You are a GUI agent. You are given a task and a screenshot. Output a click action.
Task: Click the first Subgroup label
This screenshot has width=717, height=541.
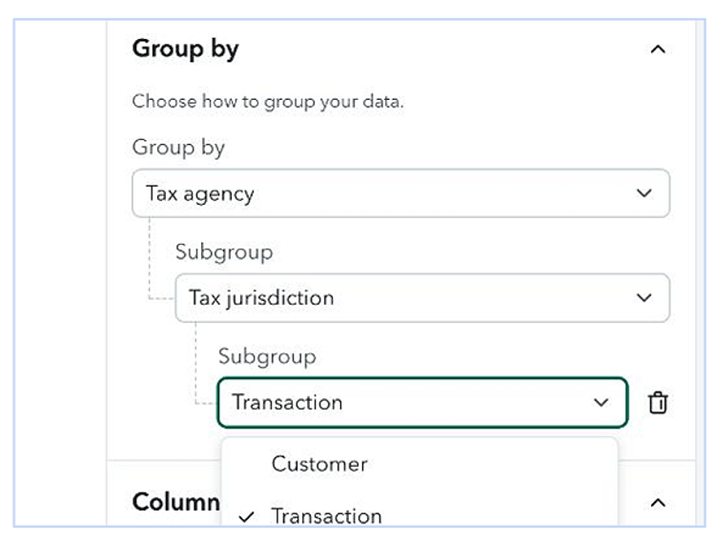(x=224, y=252)
